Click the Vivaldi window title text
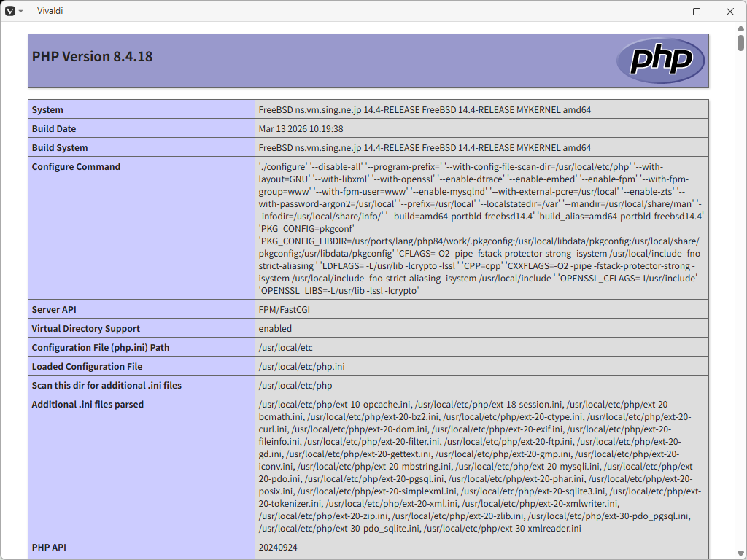Image resolution: width=747 pixels, height=560 pixels. [50, 11]
